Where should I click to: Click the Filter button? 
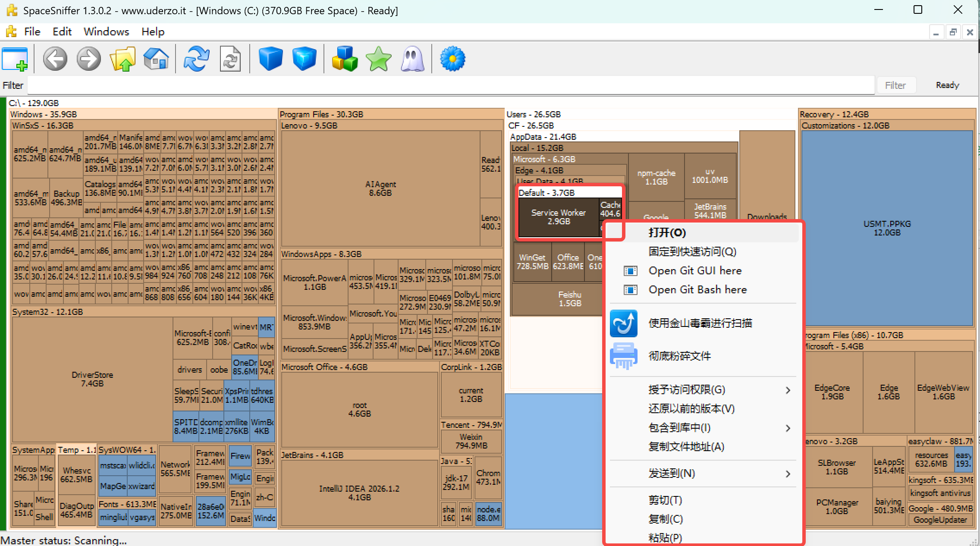tap(895, 85)
